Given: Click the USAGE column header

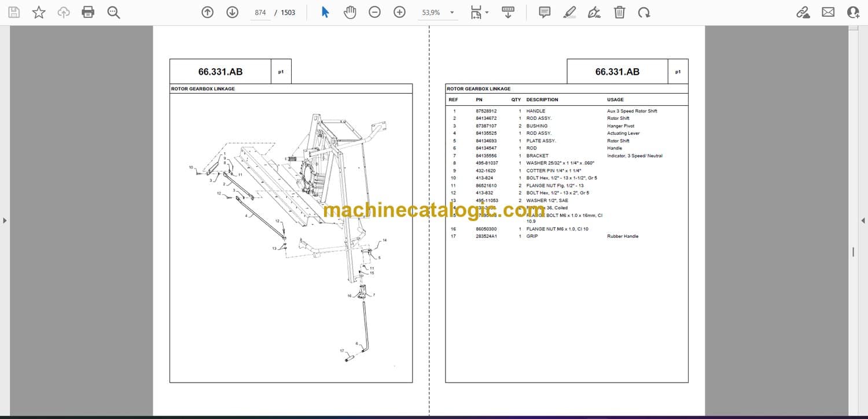Looking at the screenshot, I should tap(615, 100).
